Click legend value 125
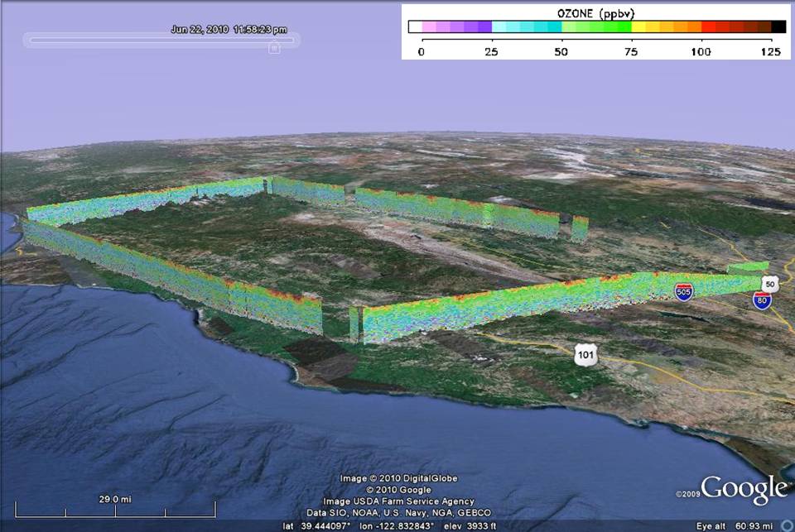 [x=771, y=51]
